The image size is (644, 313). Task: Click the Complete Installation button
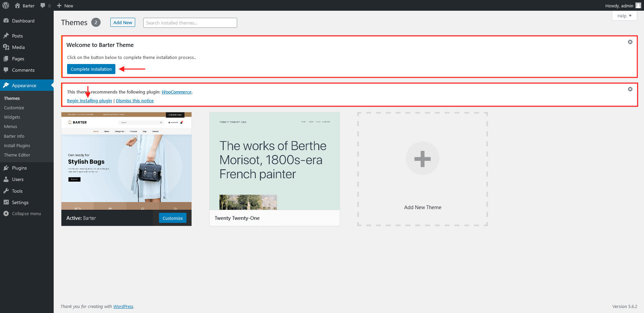91,69
